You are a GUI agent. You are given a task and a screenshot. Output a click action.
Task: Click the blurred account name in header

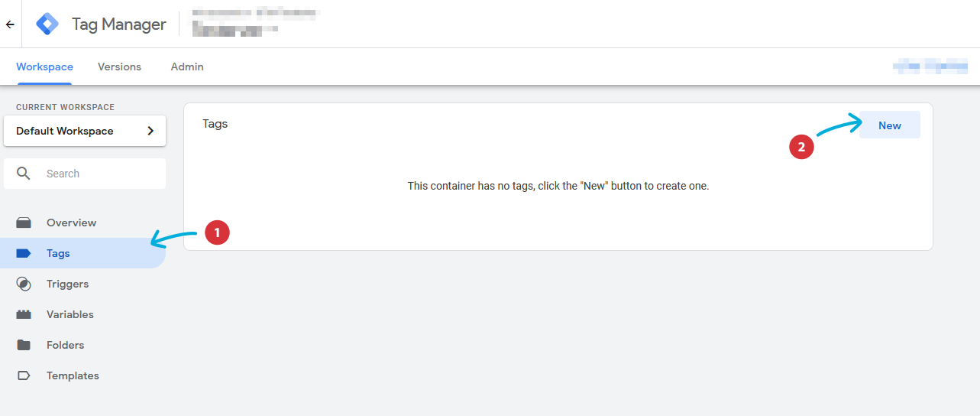pyautogui.click(x=256, y=21)
